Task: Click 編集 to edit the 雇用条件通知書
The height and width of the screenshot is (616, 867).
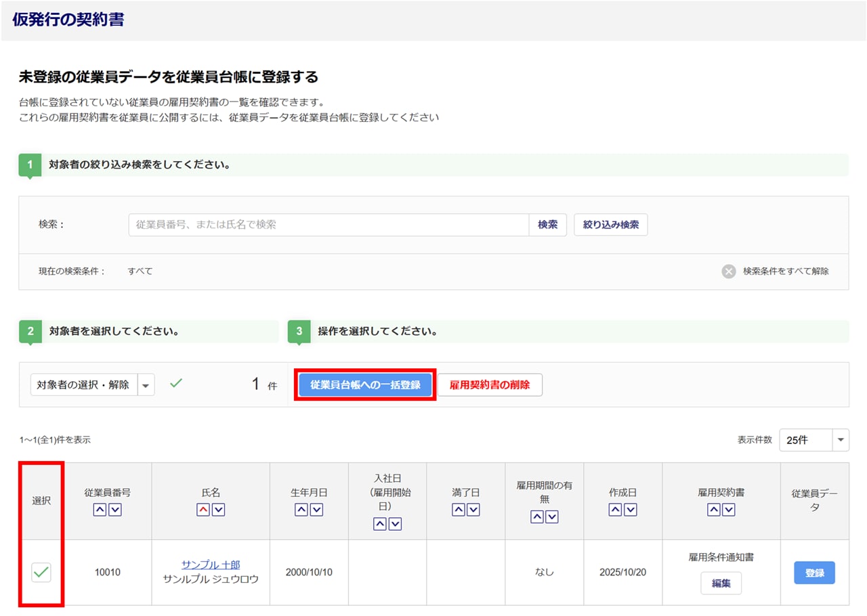Action: tap(721, 583)
